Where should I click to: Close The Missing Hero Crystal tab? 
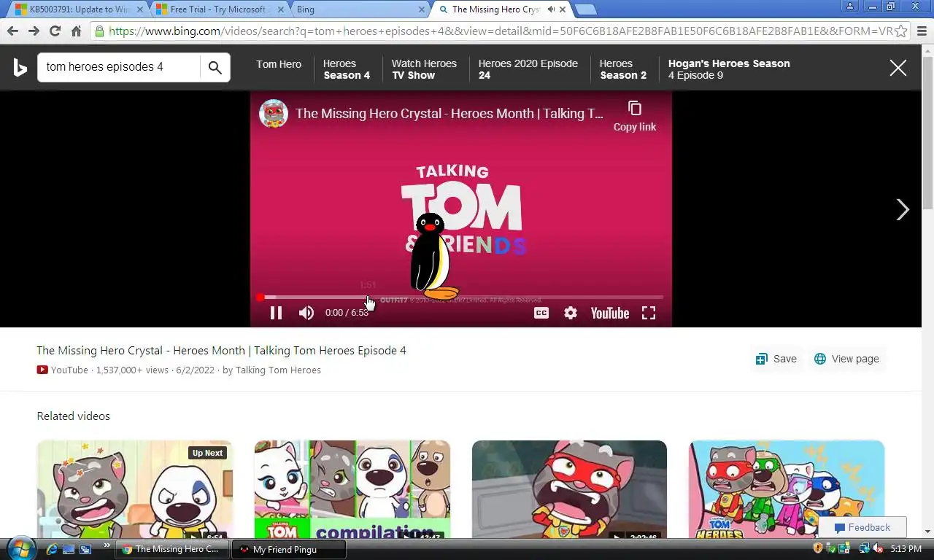tap(563, 9)
